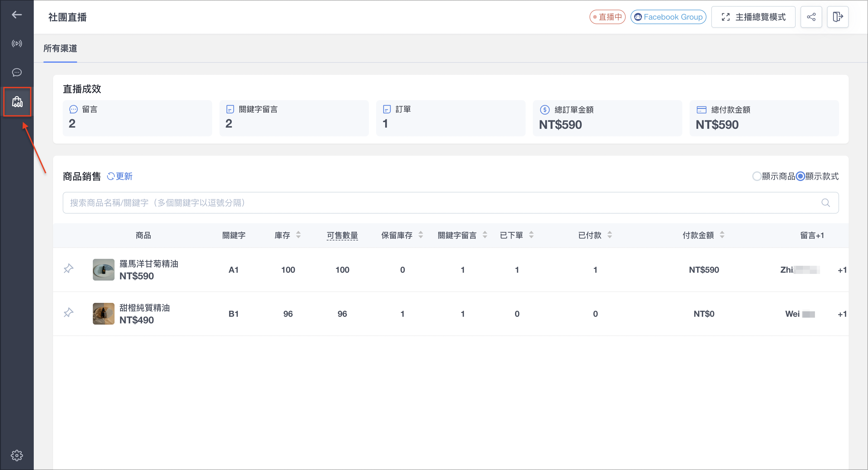Click the 總訂單金額 NT$590 value
This screenshot has height=470, width=868.
point(560,125)
